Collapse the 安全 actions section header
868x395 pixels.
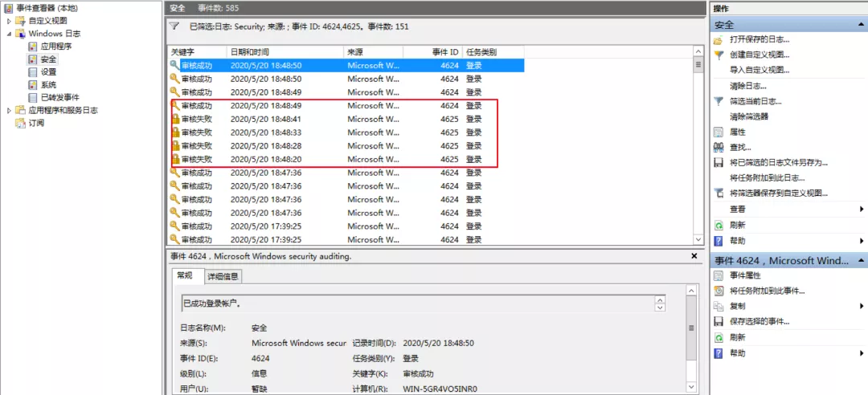click(861, 25)
